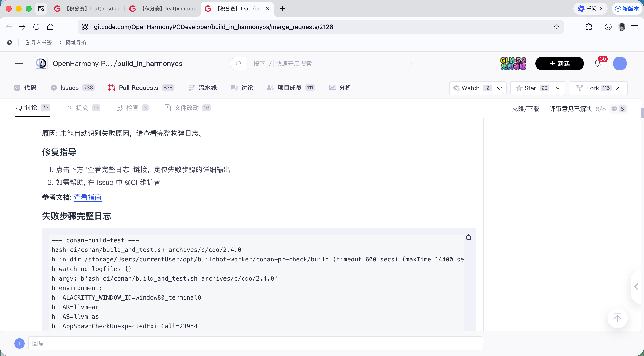Click the back-to-top arrow button

[617, 318]
